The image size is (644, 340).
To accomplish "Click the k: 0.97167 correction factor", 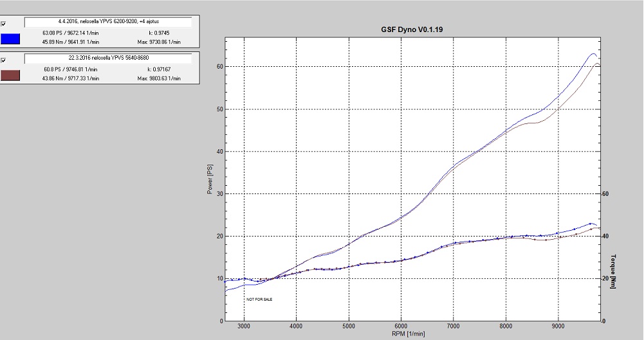I will tap(159, 69).
